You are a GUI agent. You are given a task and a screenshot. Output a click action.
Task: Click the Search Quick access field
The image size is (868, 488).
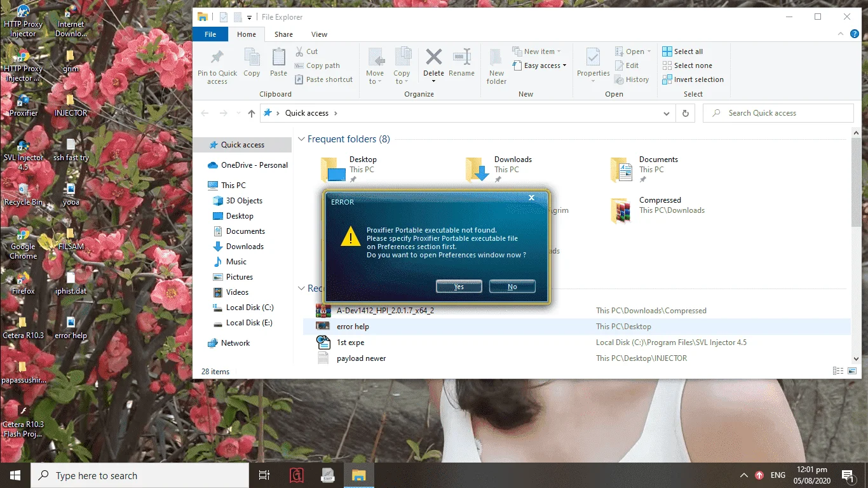pos(778,113)
